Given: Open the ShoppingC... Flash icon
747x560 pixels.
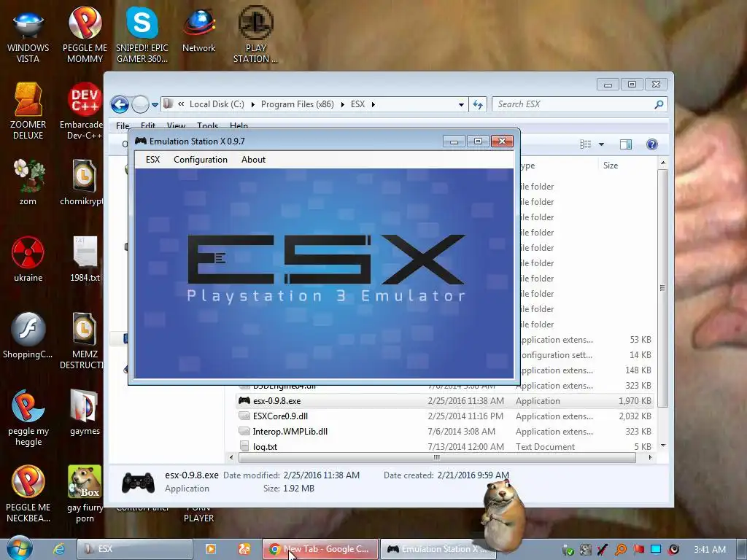Looking at the screenshot, I should coord(28,335).
